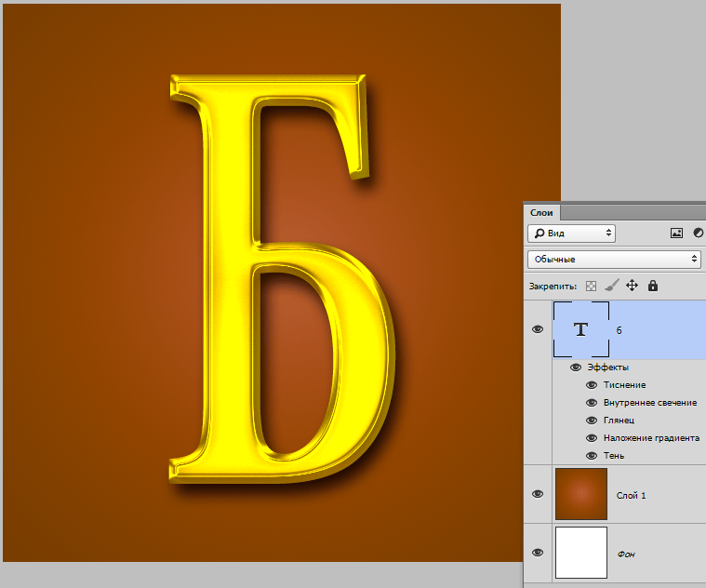The height and width of the screenshot is (588, 706).
Task: Select the Внутреннее свечение entry
Action: click(650, 403)
